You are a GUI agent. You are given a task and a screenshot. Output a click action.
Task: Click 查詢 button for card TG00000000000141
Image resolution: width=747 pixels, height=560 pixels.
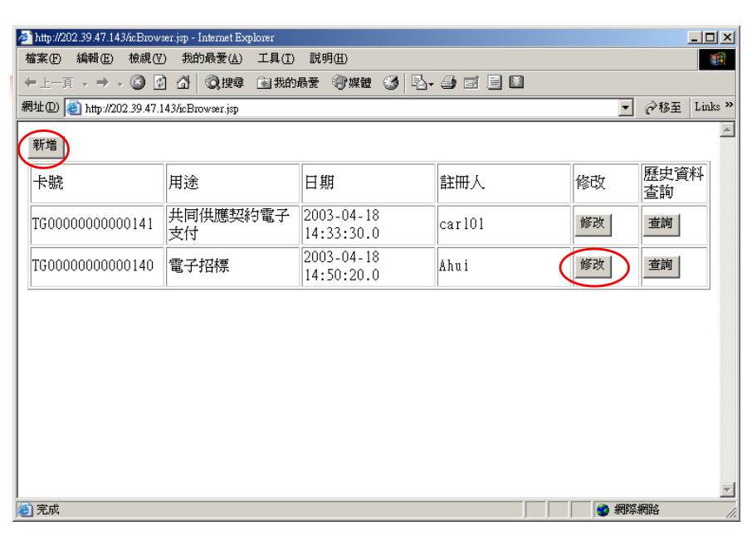pyautogui.click(x=661, y=223)
